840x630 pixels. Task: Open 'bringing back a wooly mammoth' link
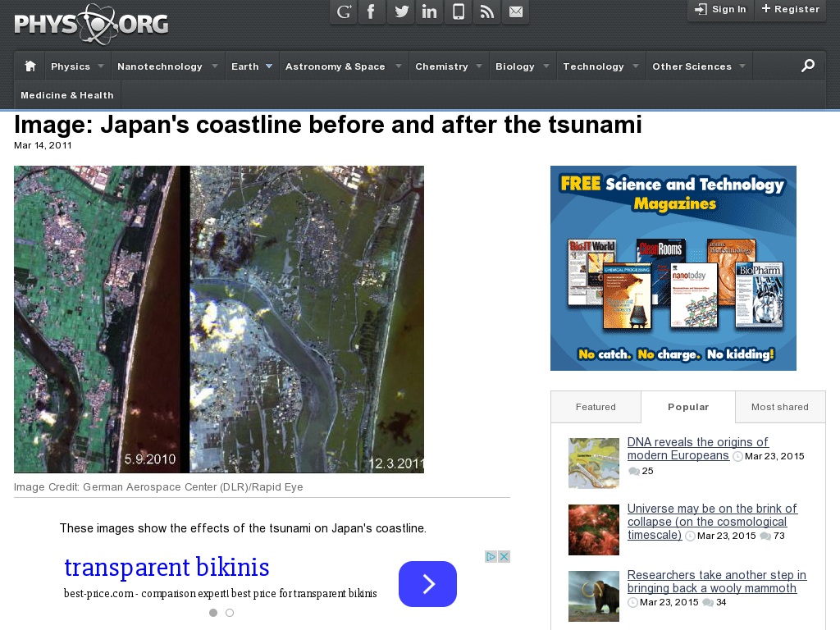click(x=716, y=582)
